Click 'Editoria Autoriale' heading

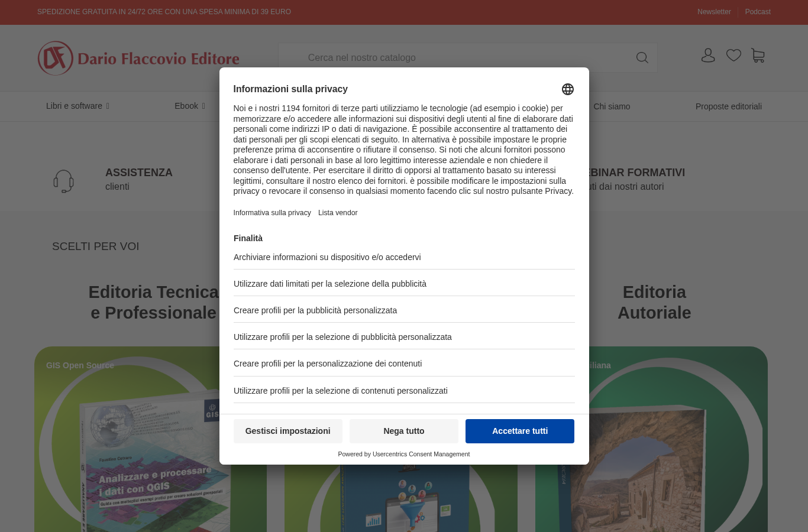(654, 302)
